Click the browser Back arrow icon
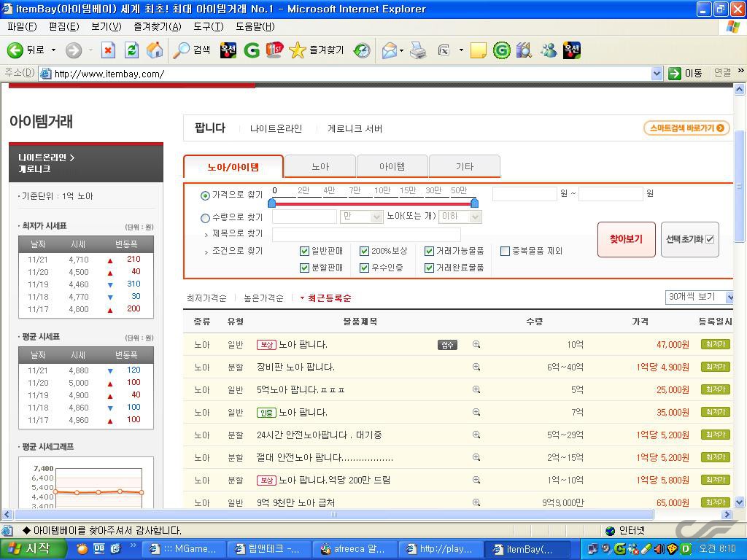This screenshot has width=747, height=560. [x=15, y=50]
